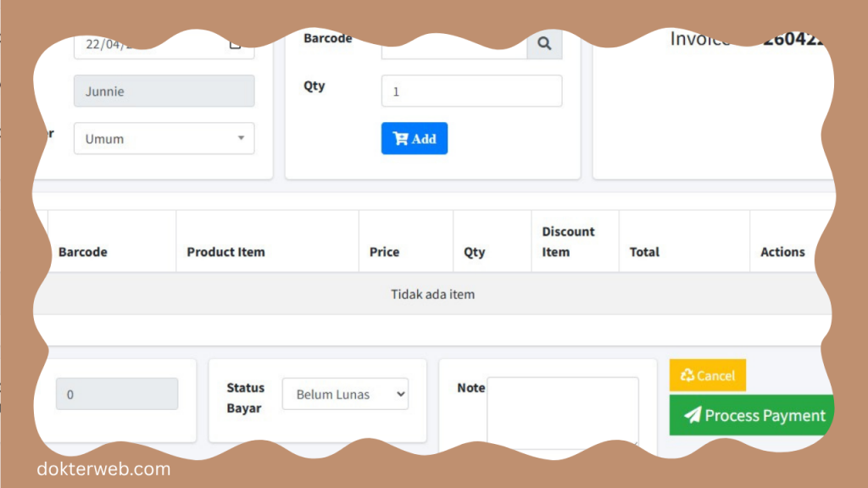Focus the Barcode text input field

pyautogui.click(x=453, y=46)
